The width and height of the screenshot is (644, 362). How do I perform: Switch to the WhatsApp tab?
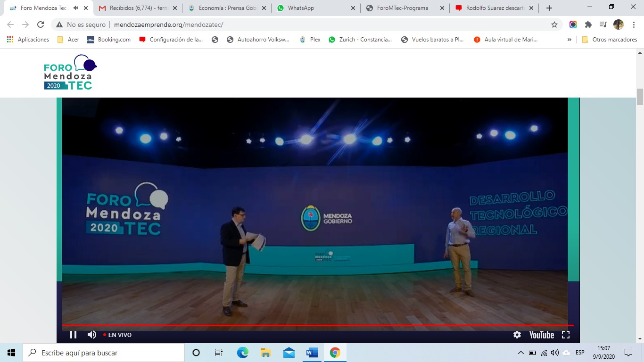pos(315,8)
